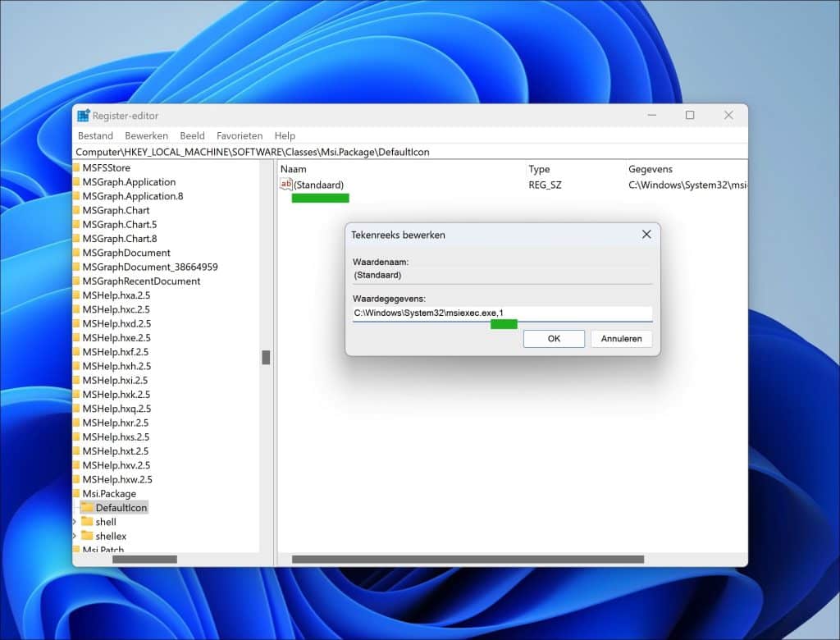840x640 pixels.
Task: Select the MSHelp.hxs.2.5 key
Action: coord(116,437)
